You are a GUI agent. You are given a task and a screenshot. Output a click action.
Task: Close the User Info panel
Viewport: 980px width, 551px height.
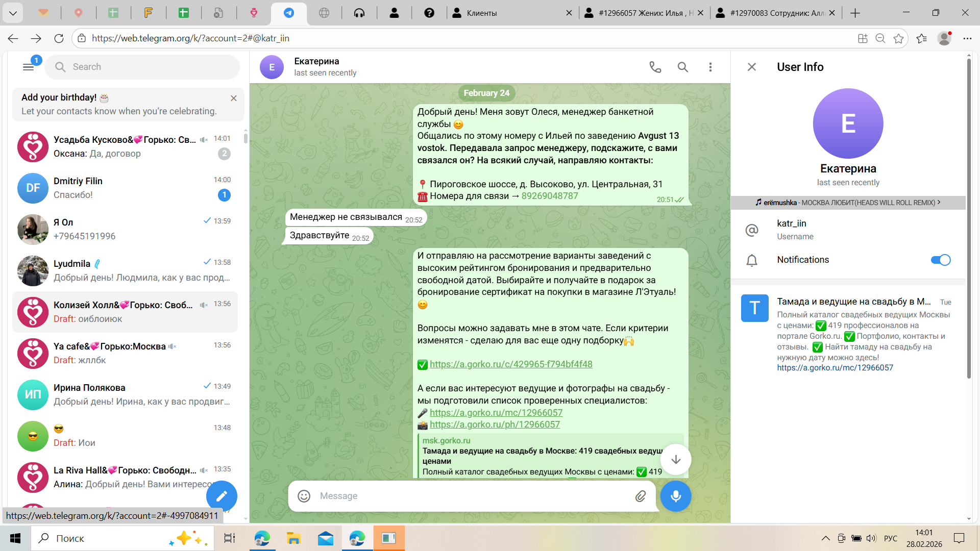click(x=751, y=67)
